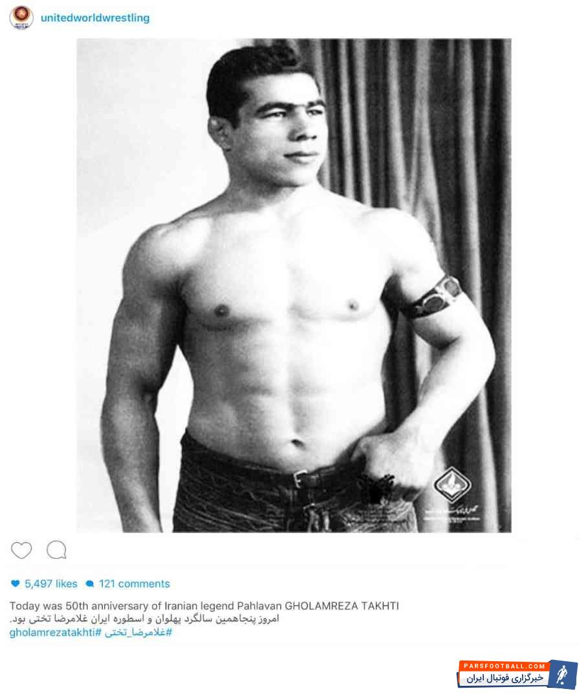Tap the comment bubble outline icon
Screen dimensions: 588x700
coord(57,549)
